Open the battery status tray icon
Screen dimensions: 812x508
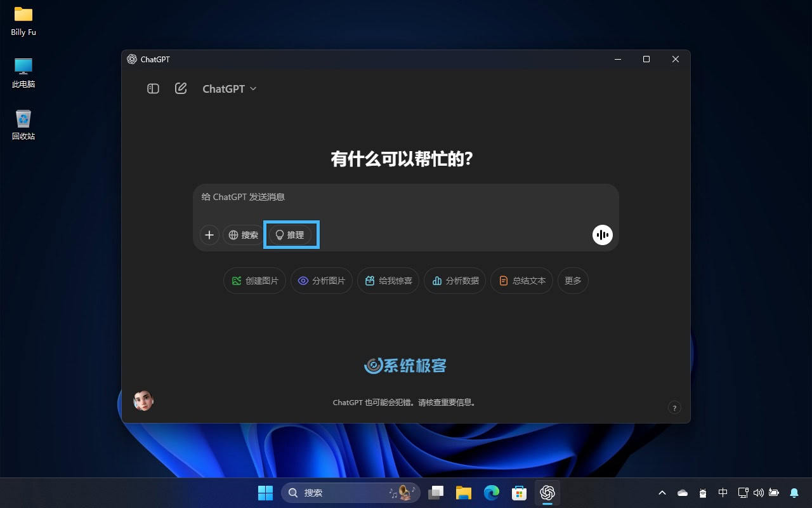pyautogui.click(x=774, y=493)
